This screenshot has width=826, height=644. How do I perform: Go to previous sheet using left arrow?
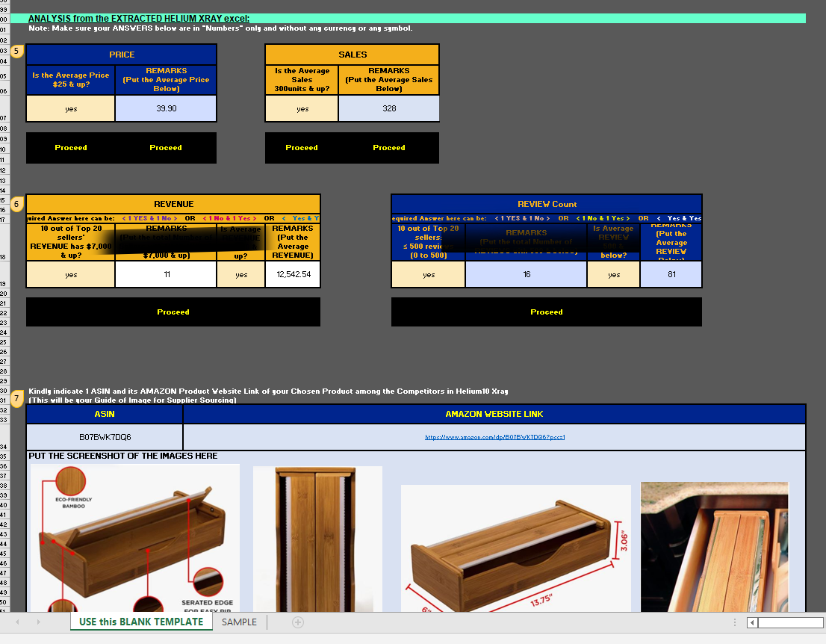tap(17, 622)
